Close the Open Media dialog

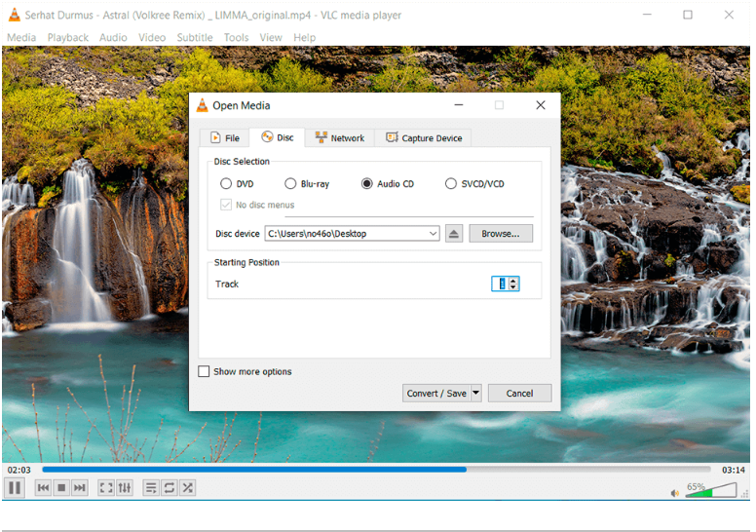tap(541, 105)
